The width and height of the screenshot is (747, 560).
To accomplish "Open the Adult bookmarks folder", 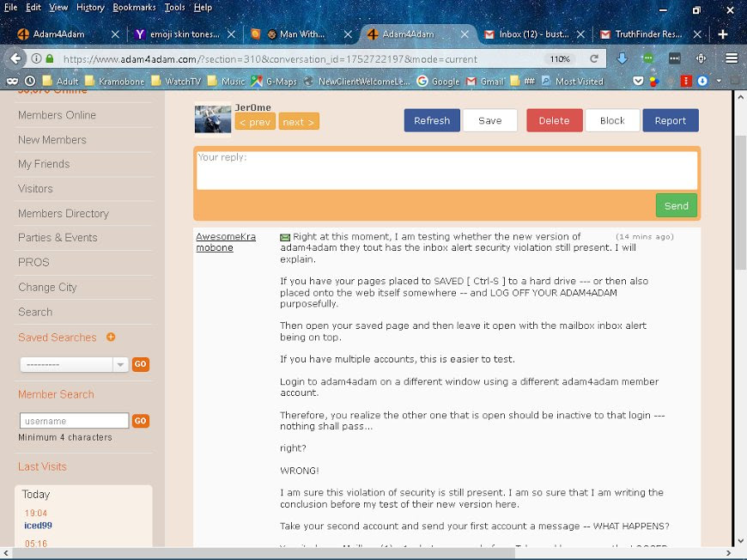I will [x=60, y=81].
